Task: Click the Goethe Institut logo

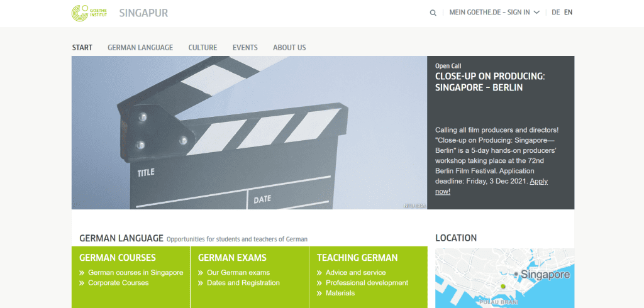Action: [89, 13]
